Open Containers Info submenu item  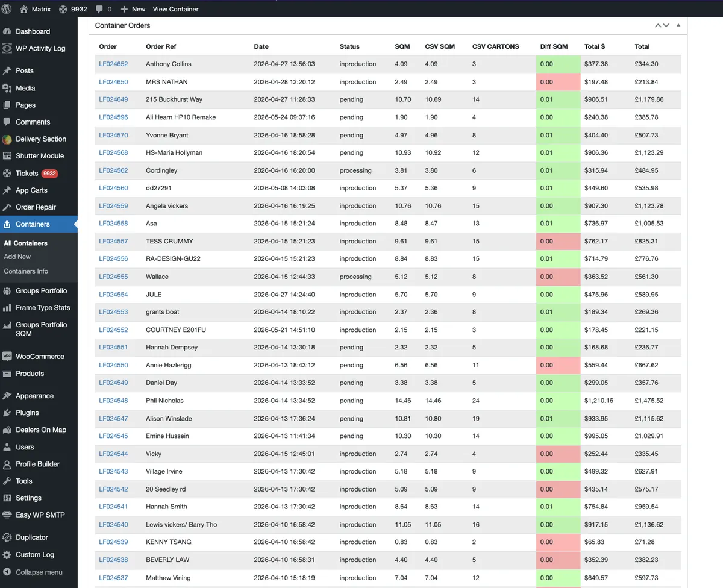[26, 271]
